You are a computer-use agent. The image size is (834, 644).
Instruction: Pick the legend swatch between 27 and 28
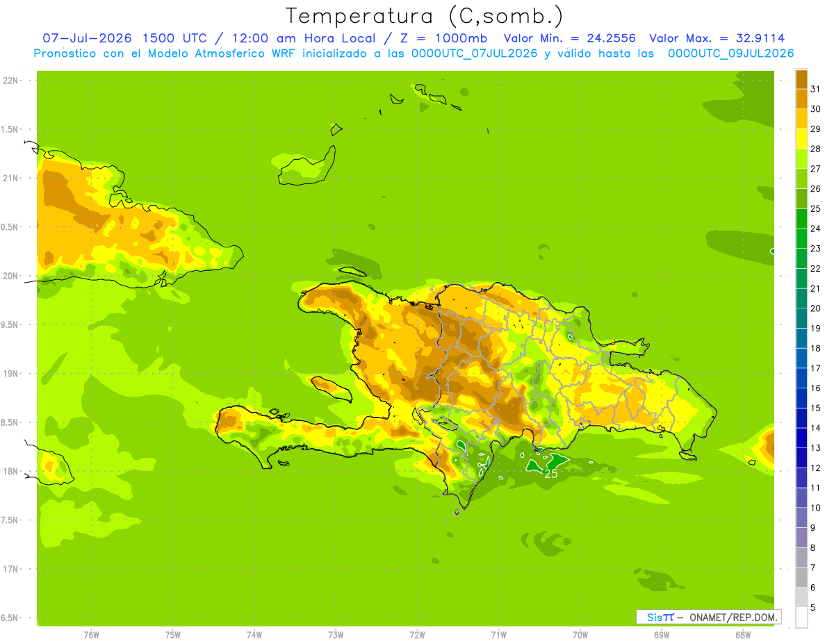point(801,158)
